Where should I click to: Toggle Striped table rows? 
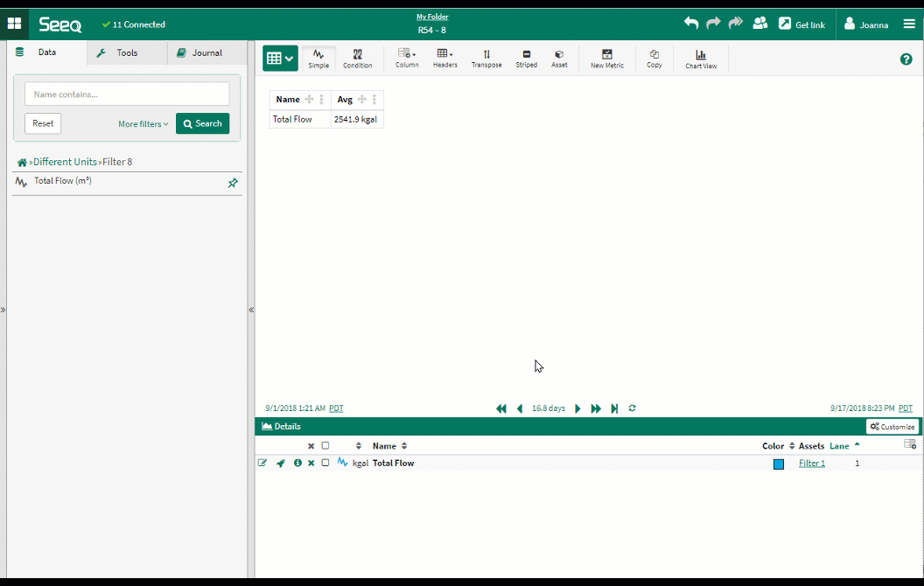[527, 59]
